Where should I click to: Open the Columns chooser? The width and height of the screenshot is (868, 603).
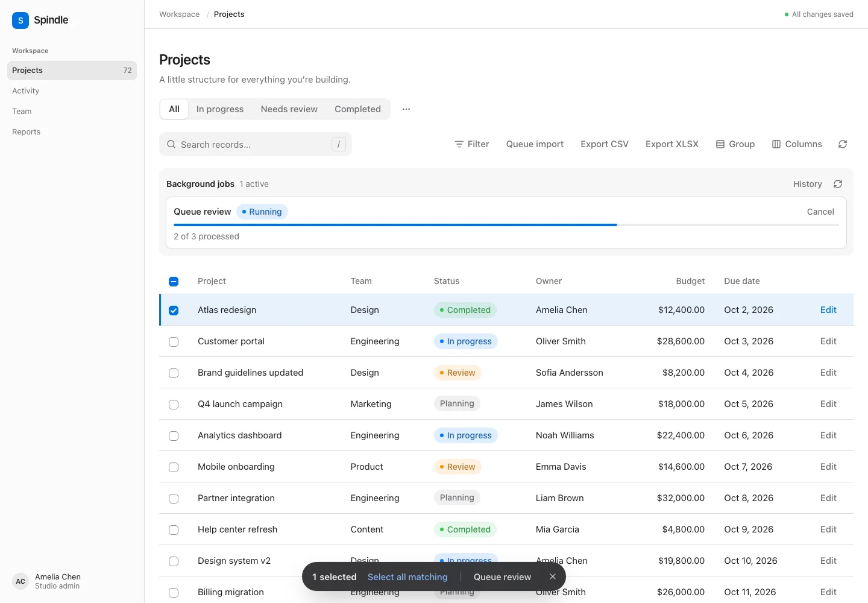(797, 144)
